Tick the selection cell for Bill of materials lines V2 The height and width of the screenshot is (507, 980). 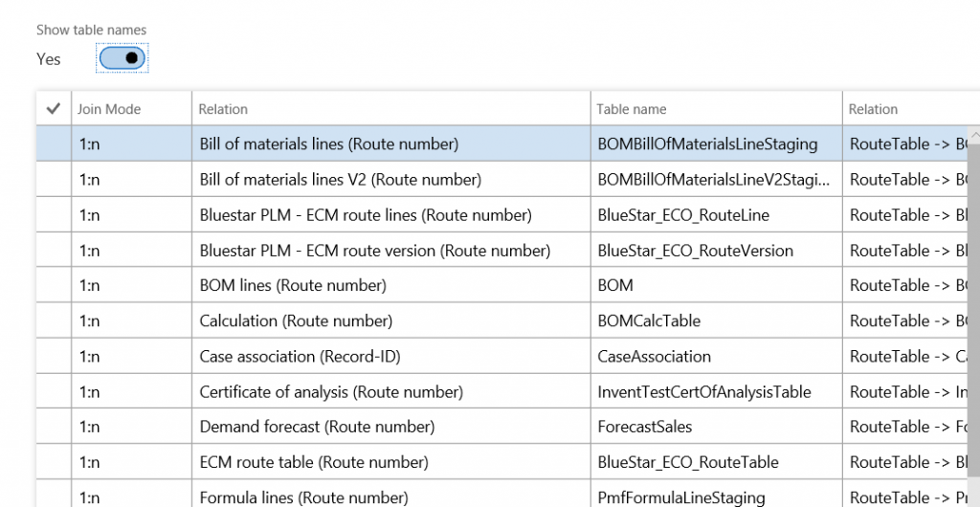pyautogui.click(x=54, y=180)
